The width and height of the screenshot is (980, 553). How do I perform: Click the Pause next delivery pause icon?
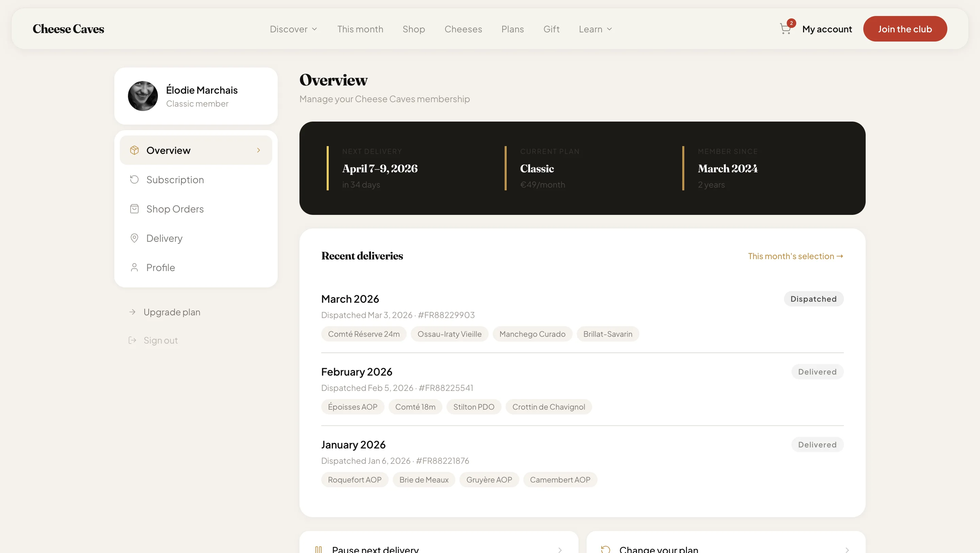point(319,549)
